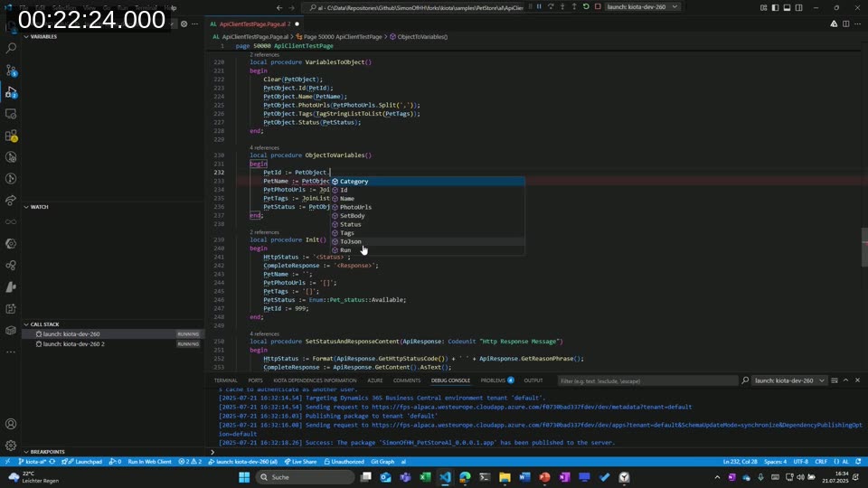This screenshot has width=868, height=488.
Task: Restart the debug session
Action: (x=586, y=6)
